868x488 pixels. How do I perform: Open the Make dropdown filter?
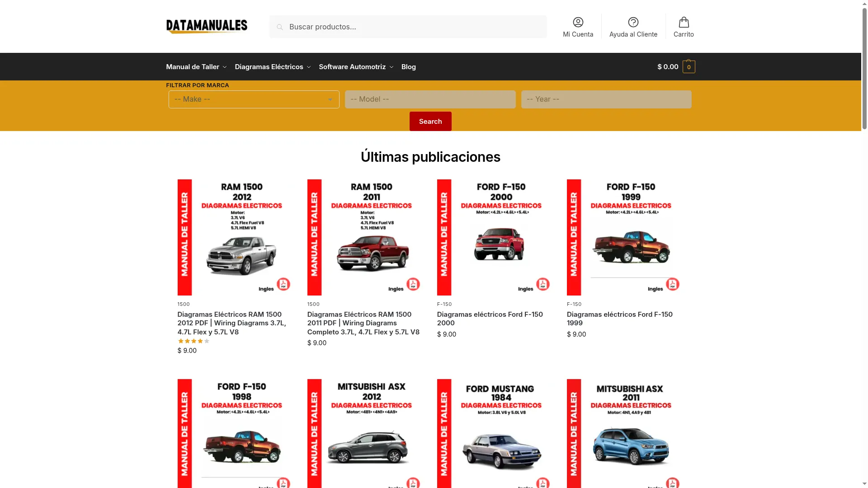point(254,99)
